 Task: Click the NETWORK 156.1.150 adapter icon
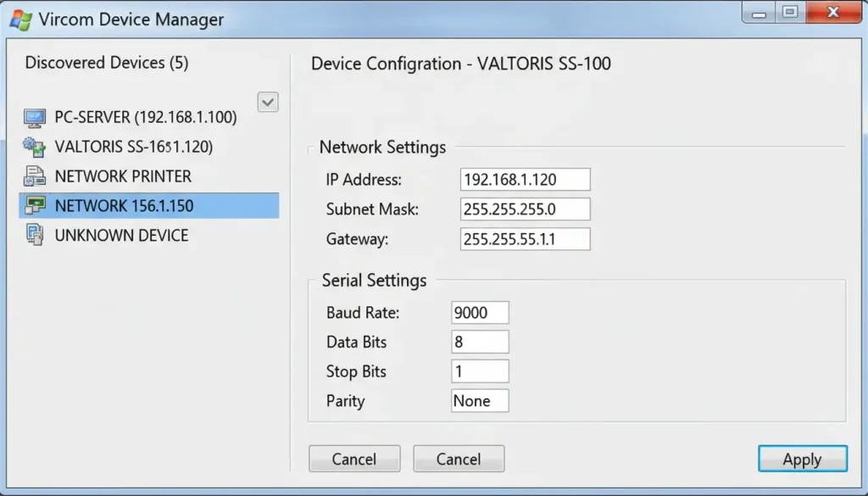pyautogui.click(x=34, y=205)
